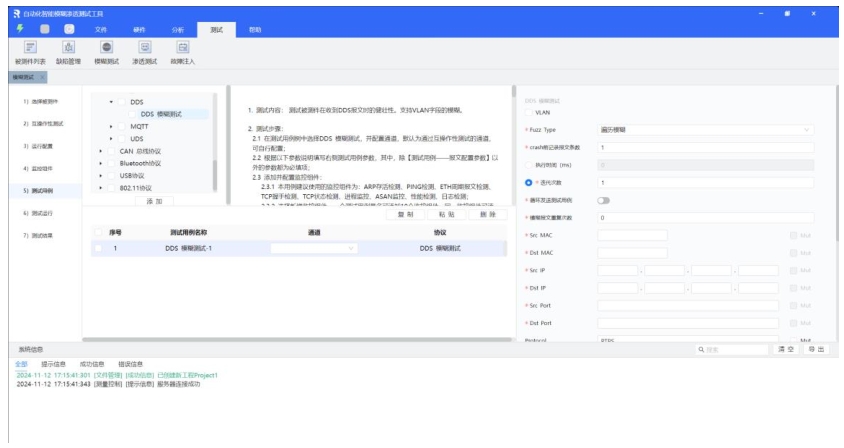Click the Src MAC input field
Viewport: 844px width, 448px height.
690,234
